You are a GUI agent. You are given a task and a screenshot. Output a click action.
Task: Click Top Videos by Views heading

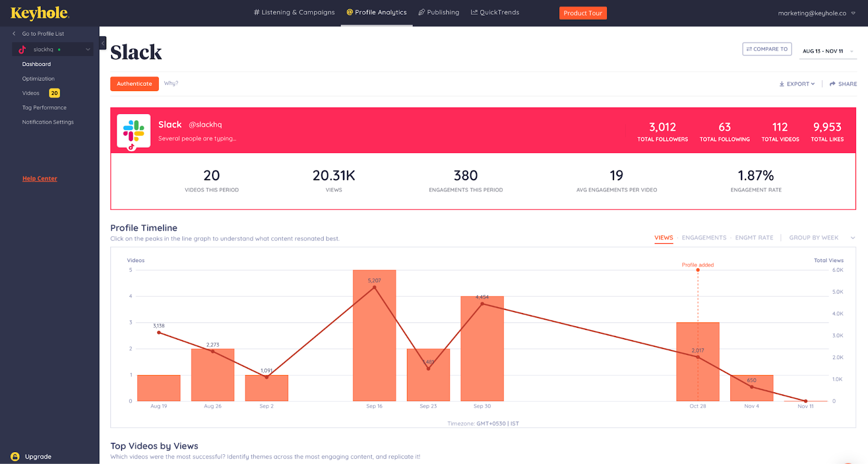pos(154,446)
